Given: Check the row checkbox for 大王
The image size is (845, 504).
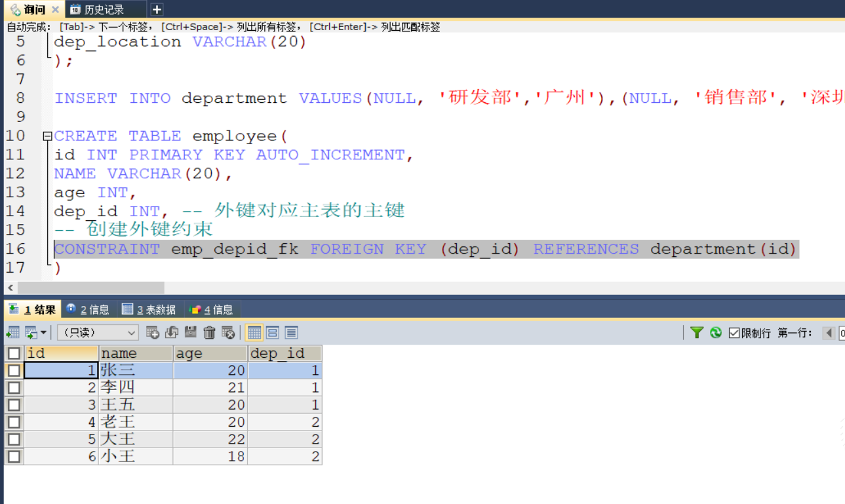Looking at the screenshot, I should 14,438.
